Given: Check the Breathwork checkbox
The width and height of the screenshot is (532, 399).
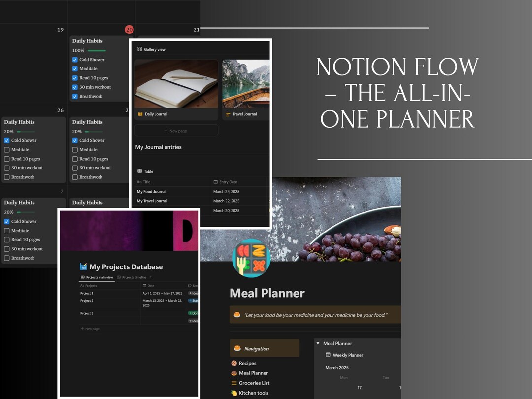Looking at the screenshot, I should pyautogui.click(x=6, y=177).
